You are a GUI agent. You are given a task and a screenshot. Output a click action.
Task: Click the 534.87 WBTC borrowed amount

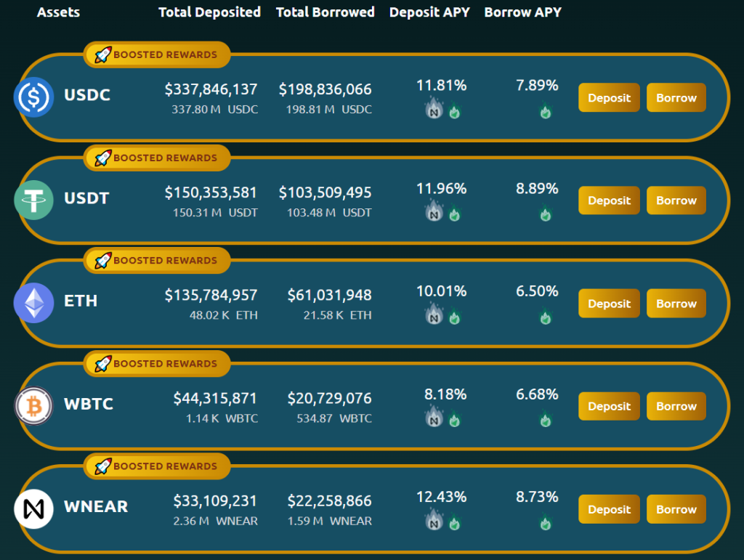click(x=334, y=418)
